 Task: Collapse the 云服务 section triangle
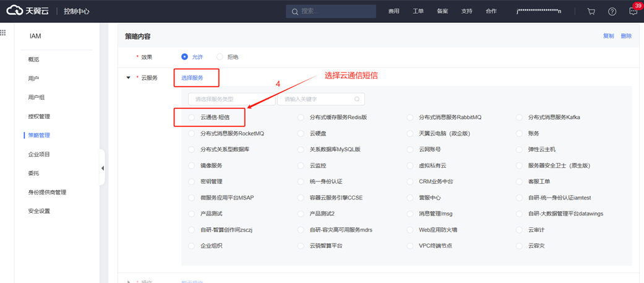click(x=129, y=78)
